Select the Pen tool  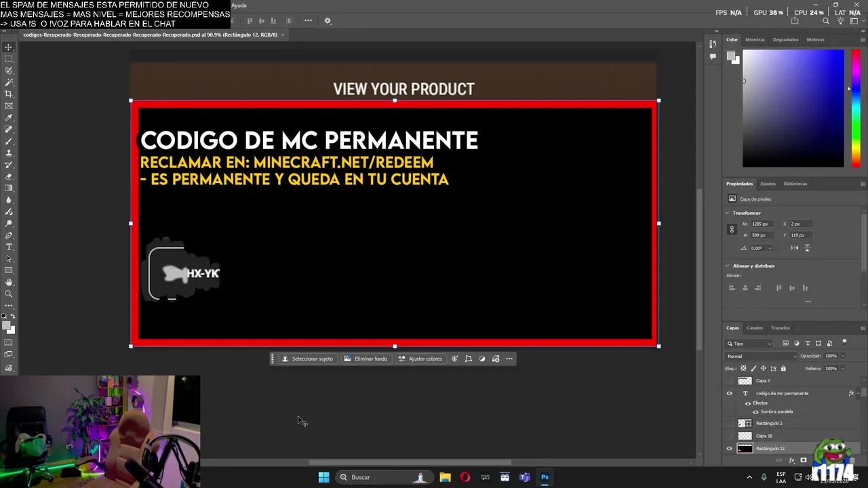[9, 235]
